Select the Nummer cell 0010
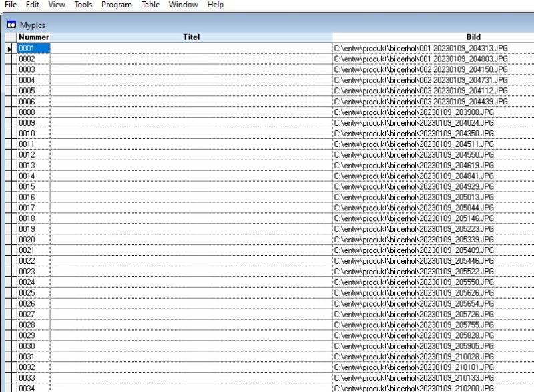 click(33, 133)
